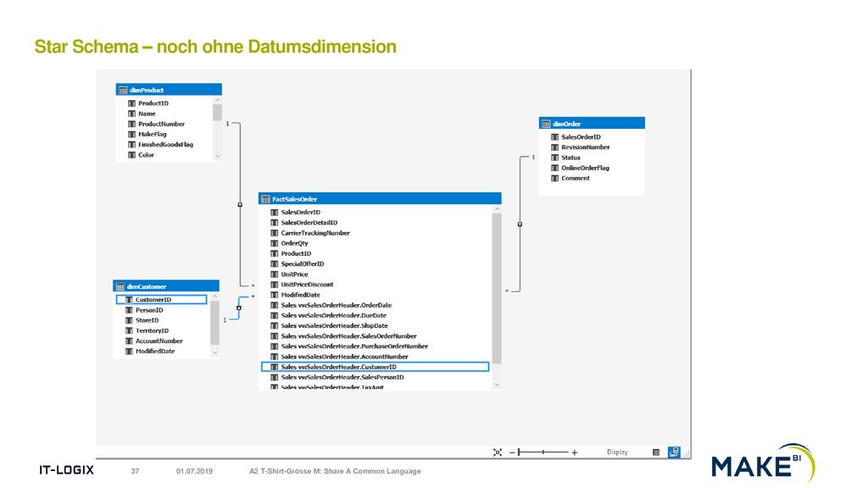Select AccountNumber field in dimCustomer
This screenshot has width=868, height=488.
coord(159,341)
